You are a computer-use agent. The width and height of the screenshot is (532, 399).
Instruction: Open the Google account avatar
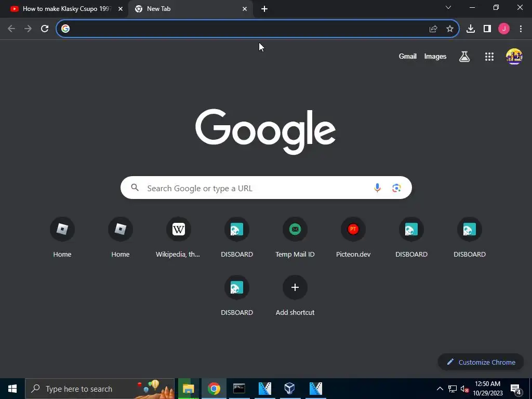click(514, 56)
